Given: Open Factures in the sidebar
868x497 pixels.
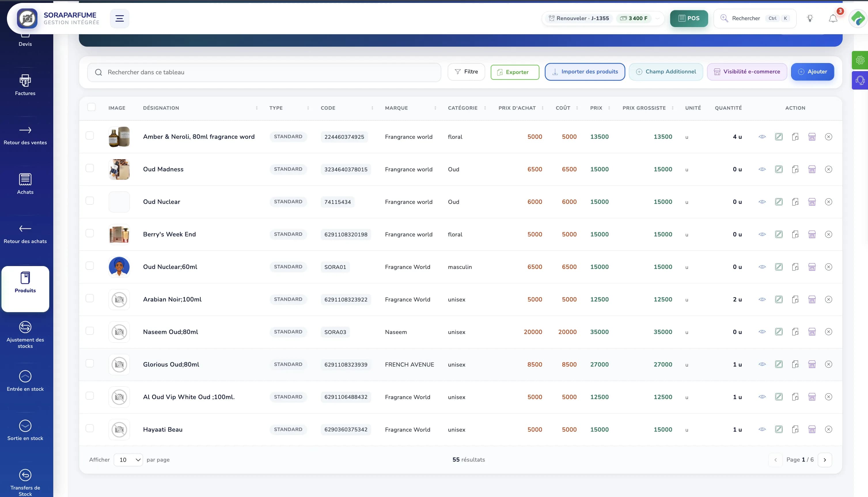Looking at the screenshot, I should tap(25, 85).
